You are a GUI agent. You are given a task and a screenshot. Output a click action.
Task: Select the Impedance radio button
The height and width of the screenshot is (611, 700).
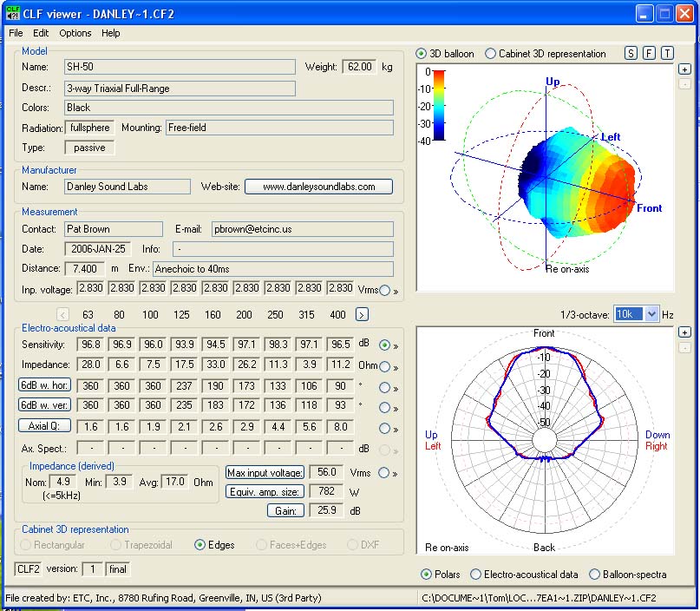pyautogui.click(x=384, y=367)
